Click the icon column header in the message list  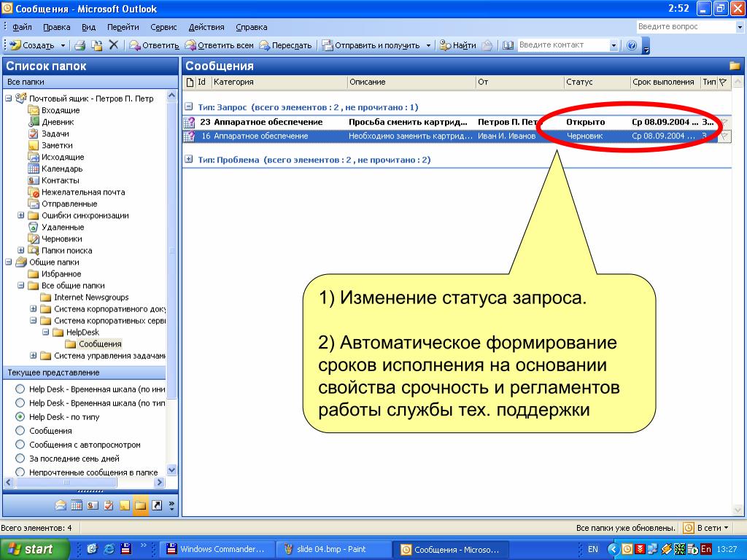click(190, 82)
